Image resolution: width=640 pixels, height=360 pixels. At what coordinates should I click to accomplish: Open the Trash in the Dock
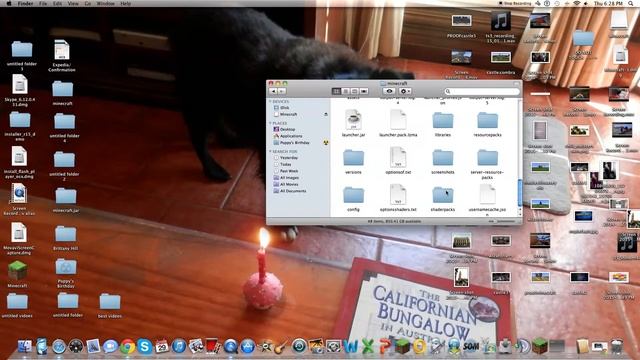point(617,347)
